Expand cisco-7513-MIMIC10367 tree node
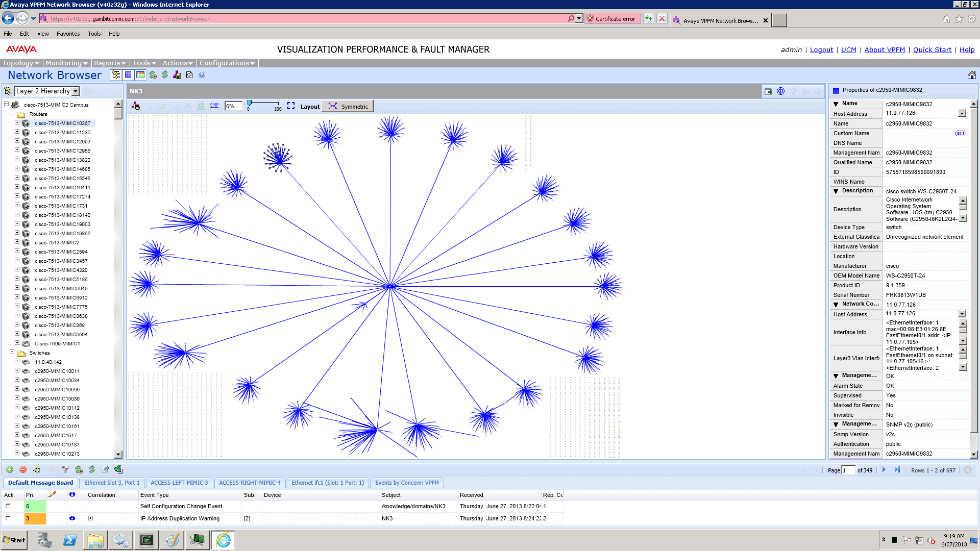Viewport: 980px width, 551px height. tap(17, 123)
